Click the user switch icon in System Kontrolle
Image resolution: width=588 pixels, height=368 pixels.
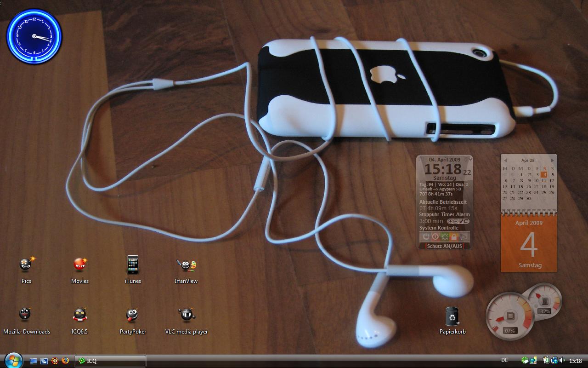pyautogui.click(x=464, y=237)
